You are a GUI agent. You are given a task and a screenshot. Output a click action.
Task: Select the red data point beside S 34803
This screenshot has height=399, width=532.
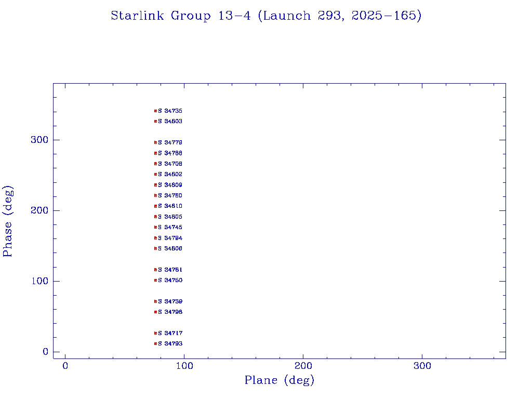[x=155, y=121]
